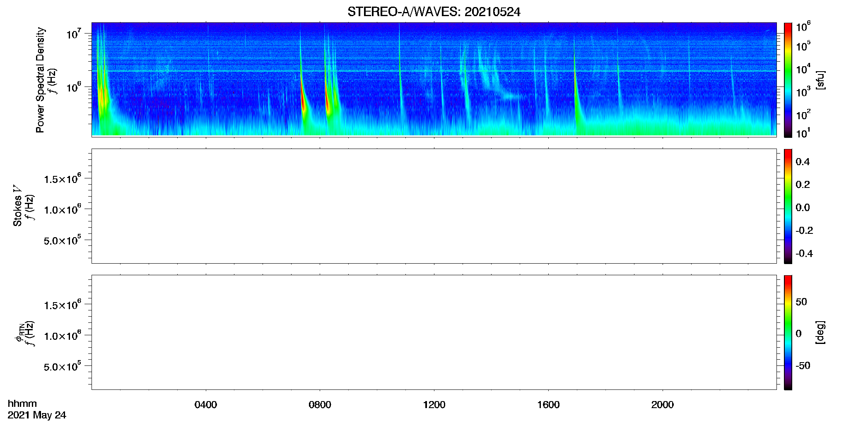Click the time label 1600
Image resolution: width=868 pixels, height=447 pixels.
click(x=548, y=404)
